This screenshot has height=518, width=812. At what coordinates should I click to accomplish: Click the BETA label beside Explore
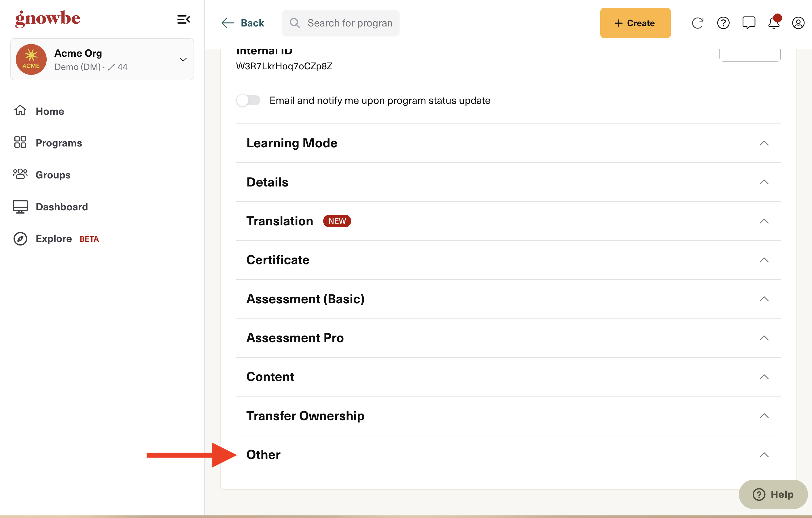[x=89, y=239]
